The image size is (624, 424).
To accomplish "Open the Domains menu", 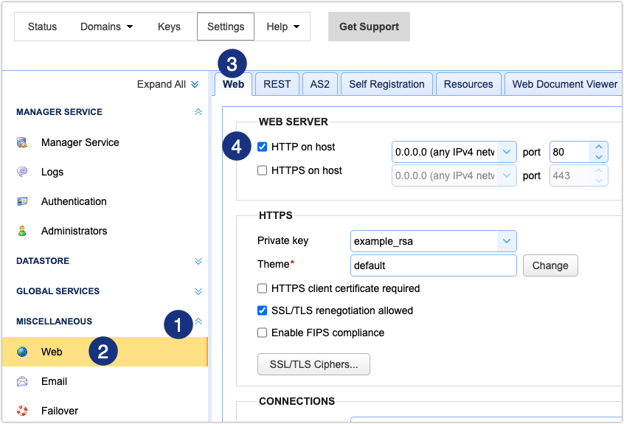I will pyautogui.click(x=107, y=26).
